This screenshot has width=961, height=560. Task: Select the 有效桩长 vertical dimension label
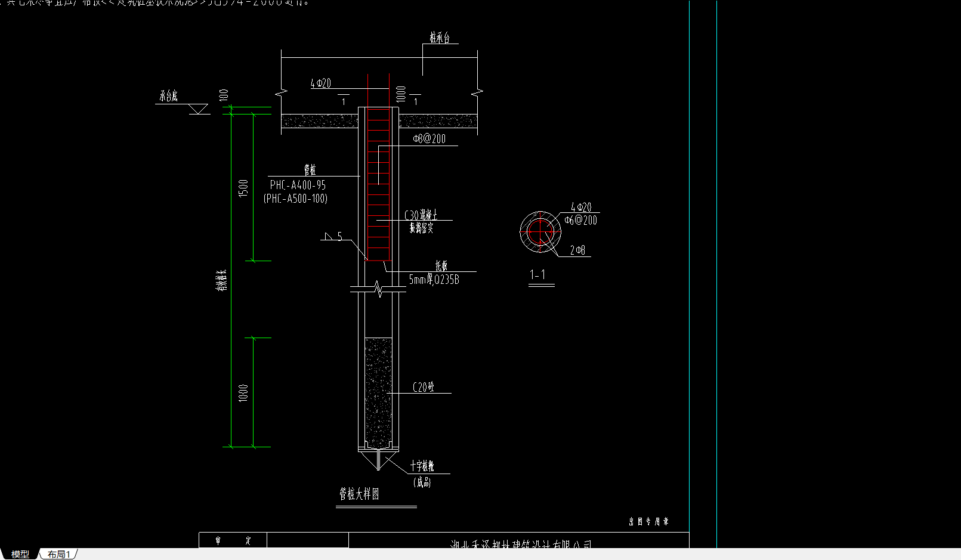221,280
